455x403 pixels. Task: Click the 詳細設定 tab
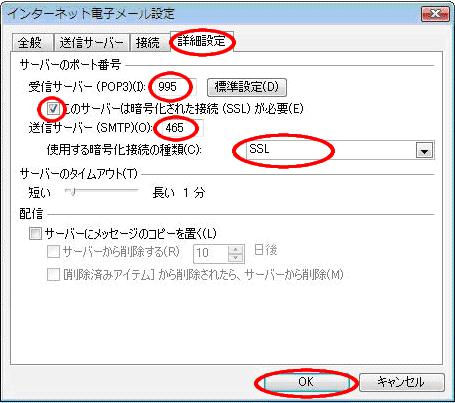tap(202, 41)
